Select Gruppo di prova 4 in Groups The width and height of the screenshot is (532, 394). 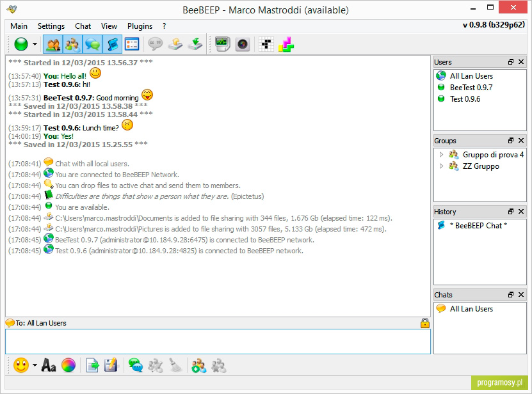click(494, 155)
